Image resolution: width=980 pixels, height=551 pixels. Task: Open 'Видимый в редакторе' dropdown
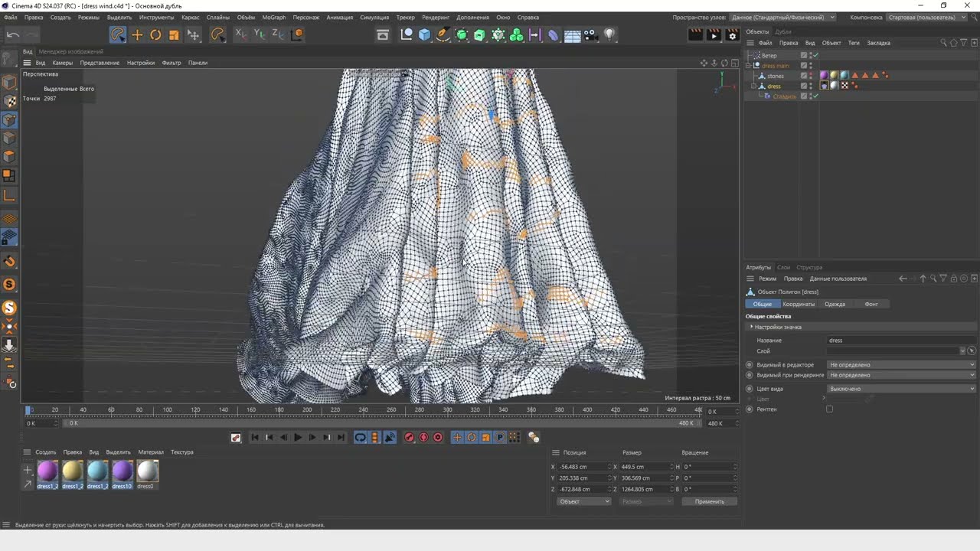[x=901, y=365]
